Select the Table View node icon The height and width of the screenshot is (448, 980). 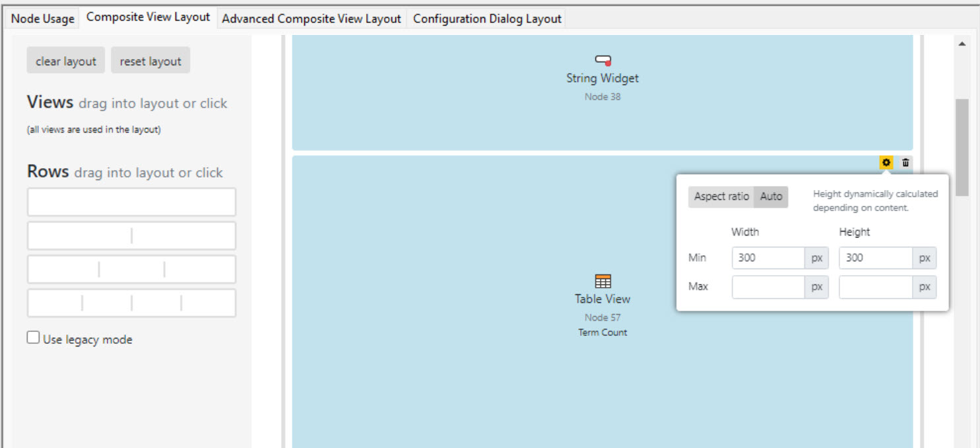coord(603,281)
